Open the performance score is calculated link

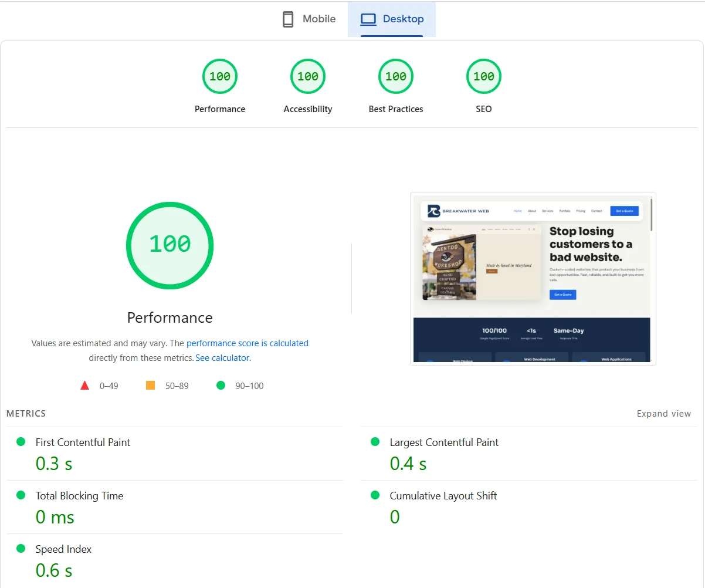click(247, 343)
